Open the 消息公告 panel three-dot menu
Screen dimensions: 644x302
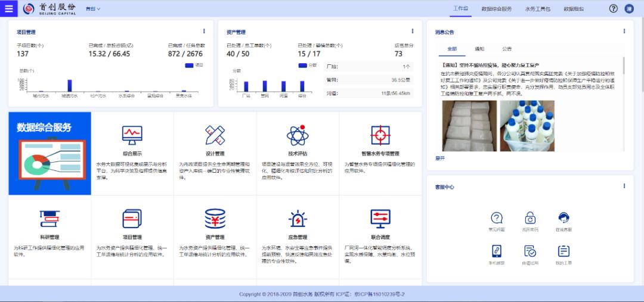pos(624,31)
